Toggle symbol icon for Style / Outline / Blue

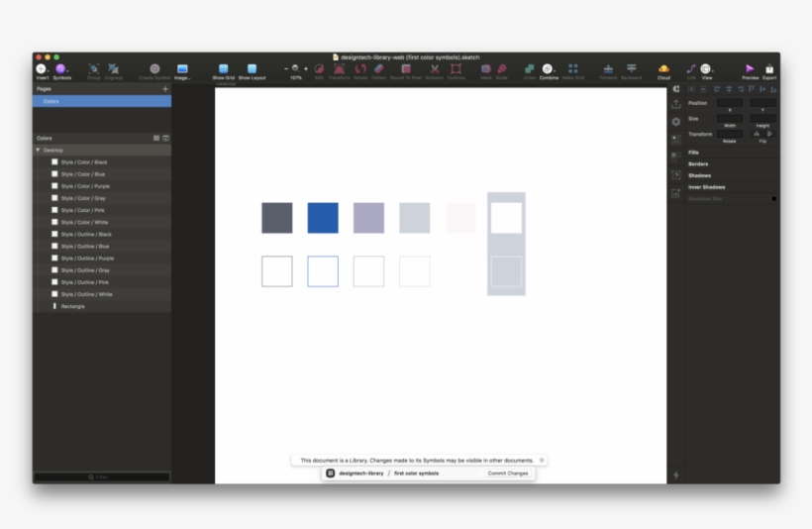tap(54, 247)
